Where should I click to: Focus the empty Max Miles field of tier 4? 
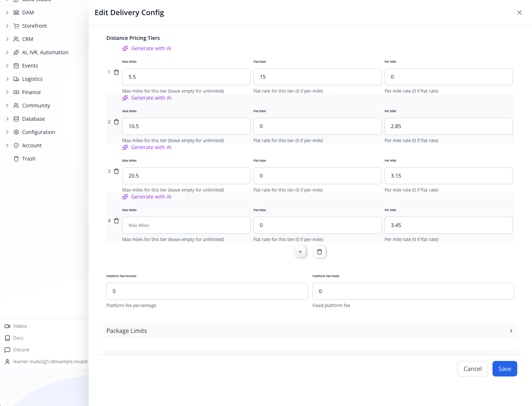tap(186, 225)
